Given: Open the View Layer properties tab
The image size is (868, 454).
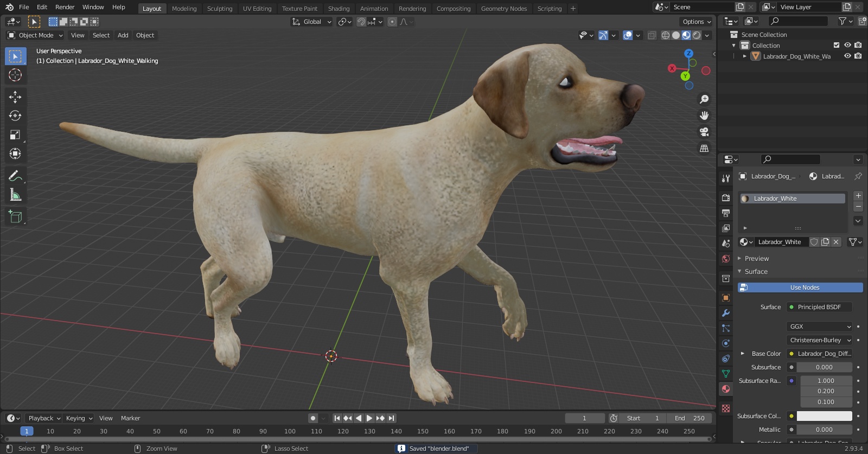Looking at the screenshot, I should click(x=726, y=228).
